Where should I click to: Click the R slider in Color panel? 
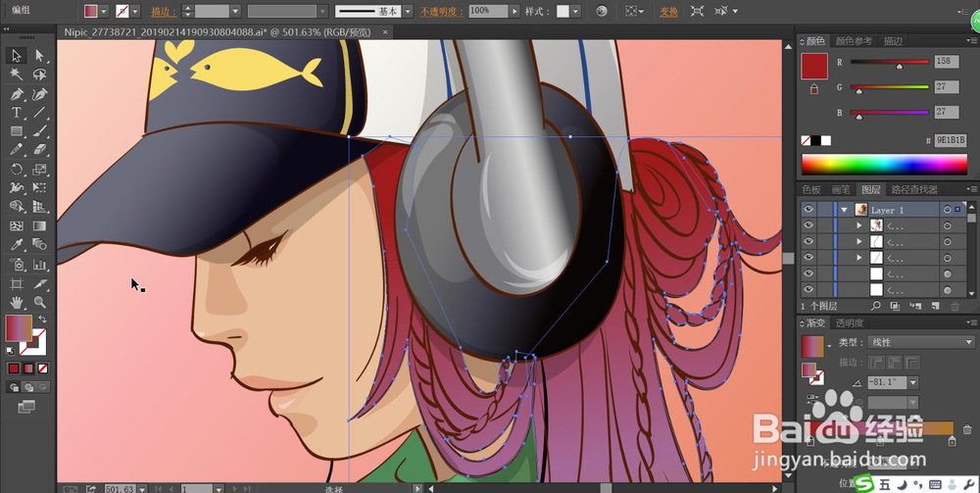pyautogui.click(x=890, y=62)
